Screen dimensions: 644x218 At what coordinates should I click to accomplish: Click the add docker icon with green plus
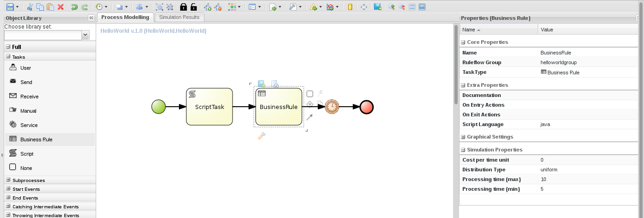208,7
